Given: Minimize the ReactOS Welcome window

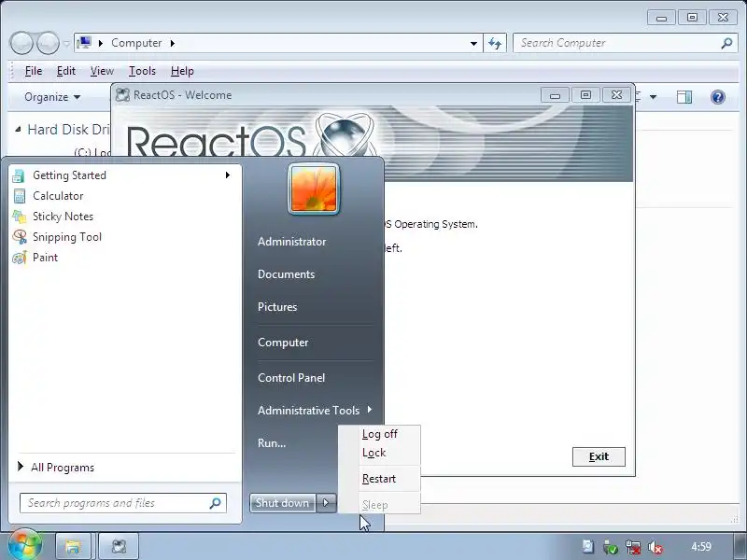Looking at the screenshot, I should [555, 95].
